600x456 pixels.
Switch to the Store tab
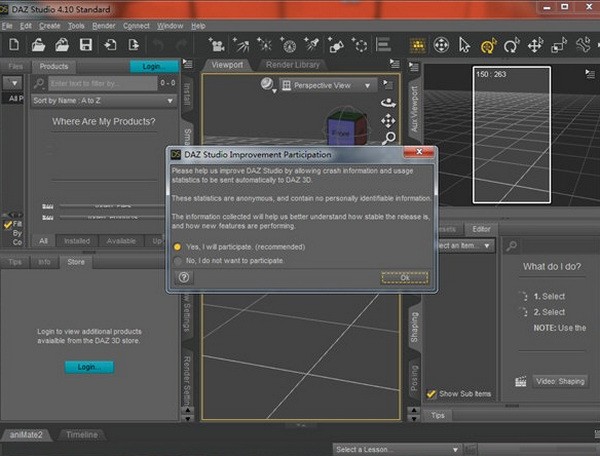76,262
